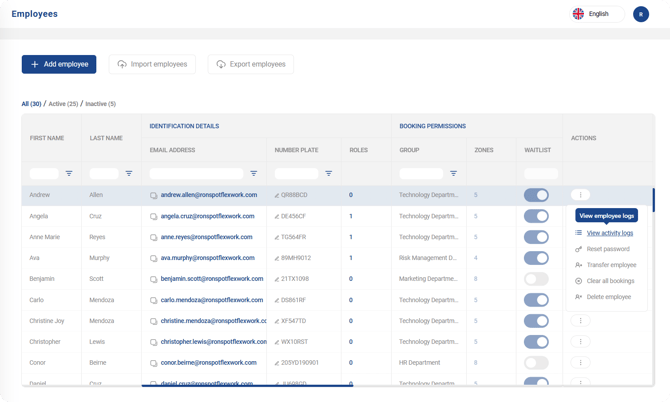Select Clear all bookings menu option
This screenshot has height=402, width=670.
coord(605,281)
